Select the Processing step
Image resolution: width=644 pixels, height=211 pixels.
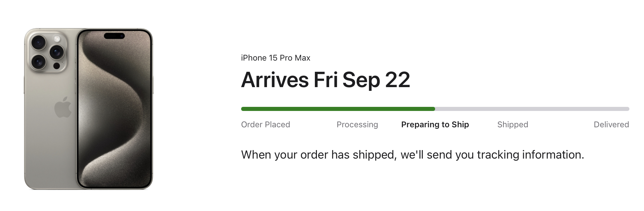point(357,125)
